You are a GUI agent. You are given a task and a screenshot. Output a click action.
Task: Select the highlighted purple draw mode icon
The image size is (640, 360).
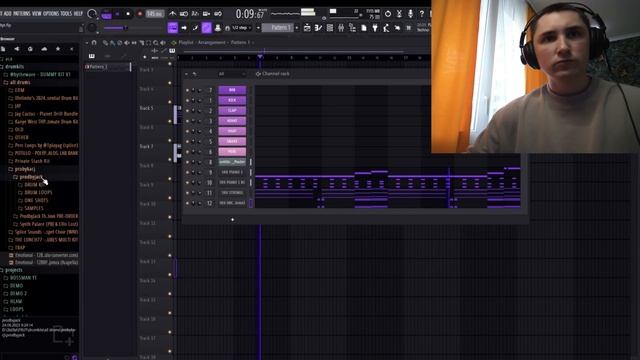pyautogui.click(x=207, y=28)
